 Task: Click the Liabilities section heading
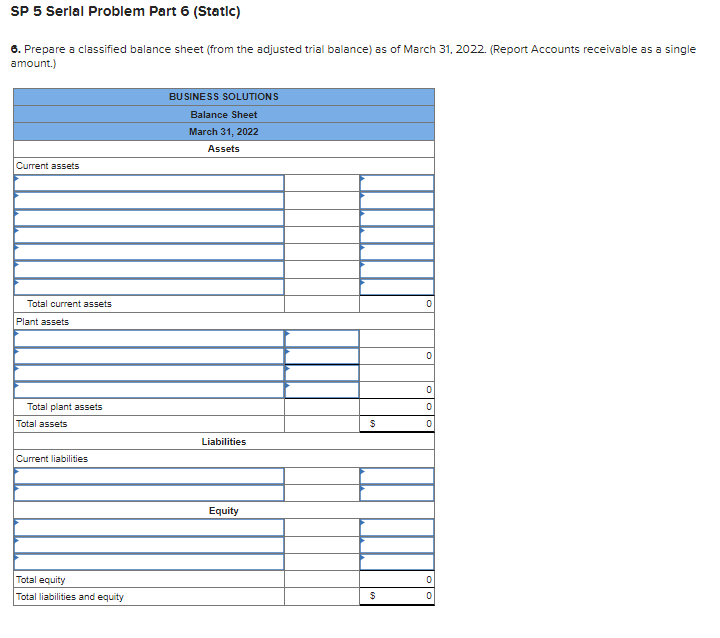[224, 441]
